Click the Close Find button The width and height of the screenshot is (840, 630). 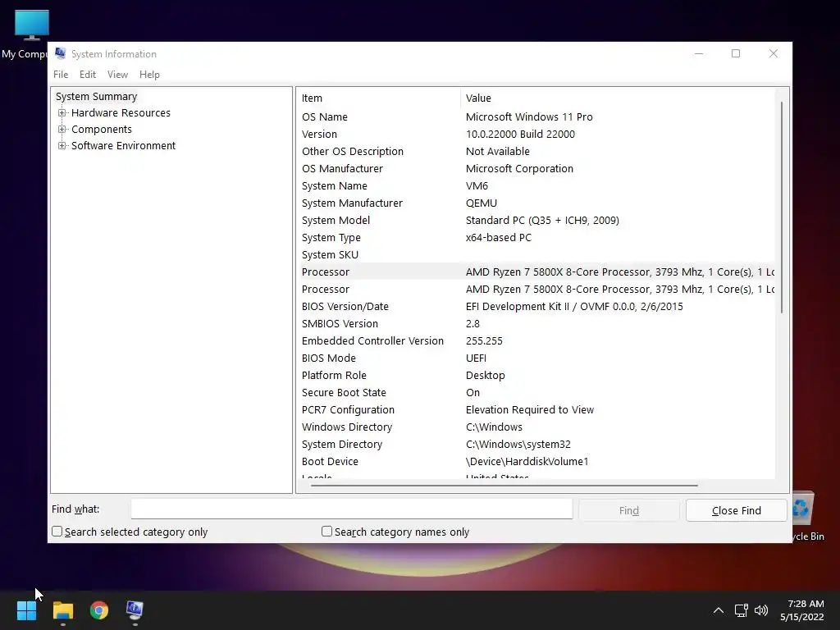click(736, 510)
